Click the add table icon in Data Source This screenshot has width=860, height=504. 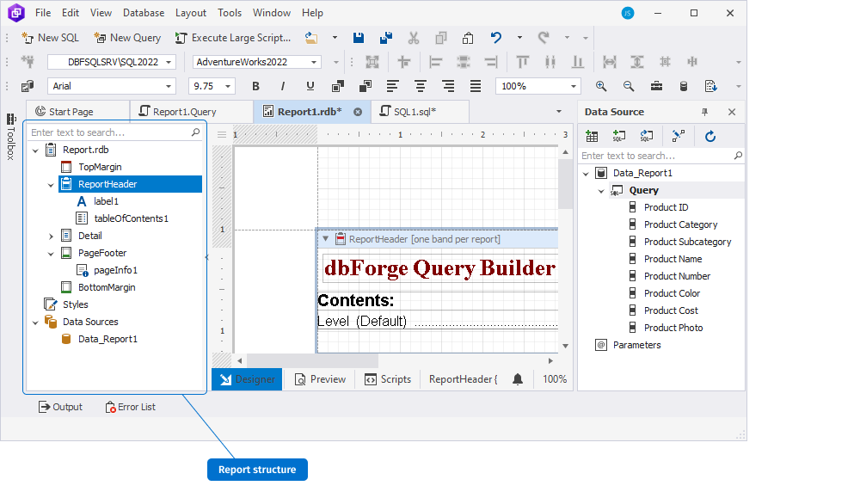click(x=592, y=136)
